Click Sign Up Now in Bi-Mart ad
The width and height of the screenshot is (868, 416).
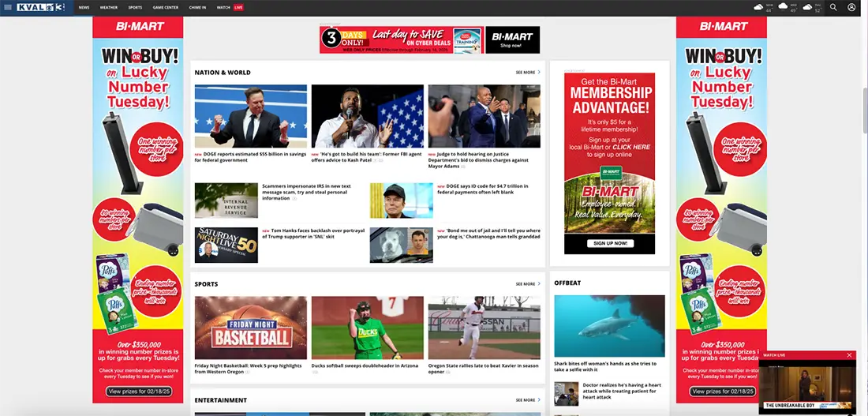point(609,243)
